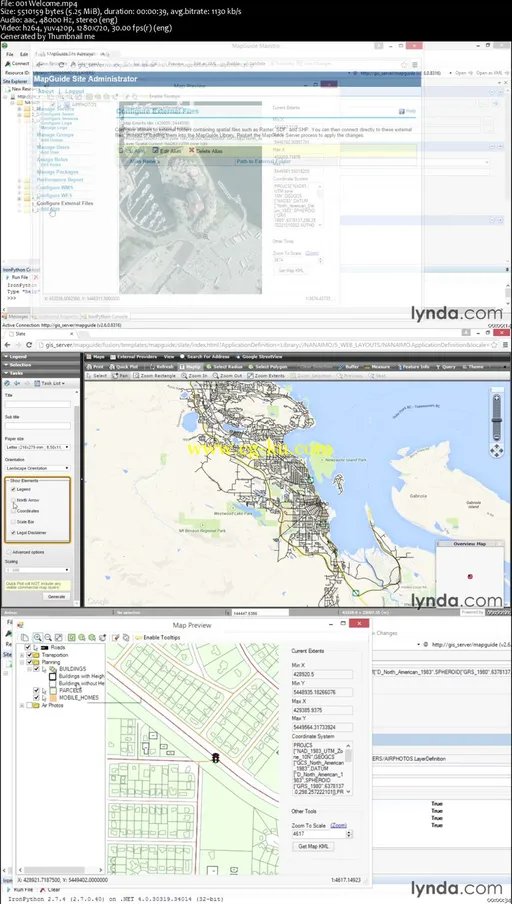Click Zoom Out on the Slate map toolbar
Screen dimensions: 512x904
click(x=228, y=376)
